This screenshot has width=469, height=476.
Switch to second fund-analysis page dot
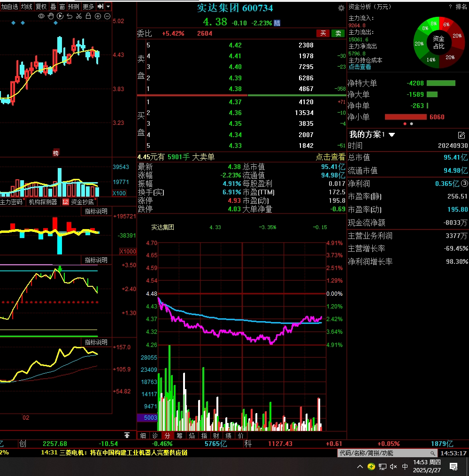pyautogui.click(x=411, y=124)
